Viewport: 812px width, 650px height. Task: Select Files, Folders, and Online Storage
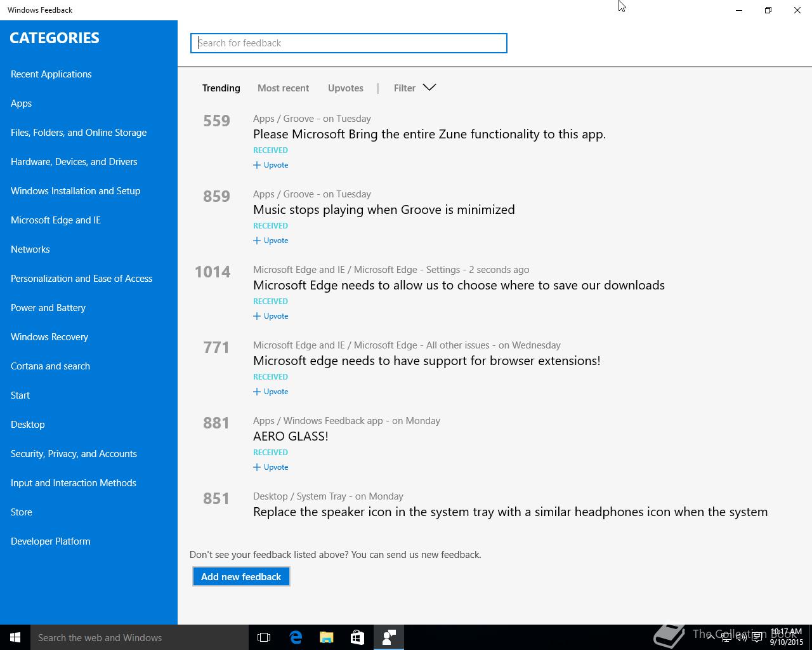coord(79,133)
